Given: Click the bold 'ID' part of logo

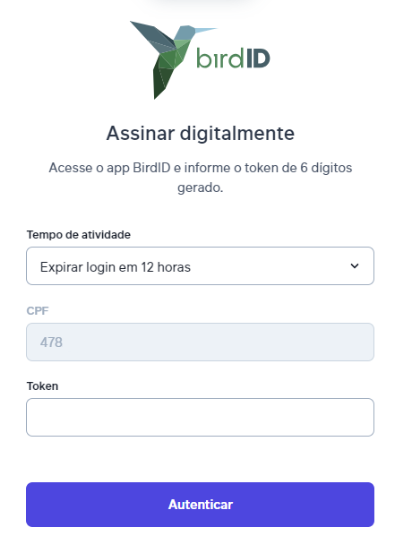Looking at the screenshot, I should [257, 58].
